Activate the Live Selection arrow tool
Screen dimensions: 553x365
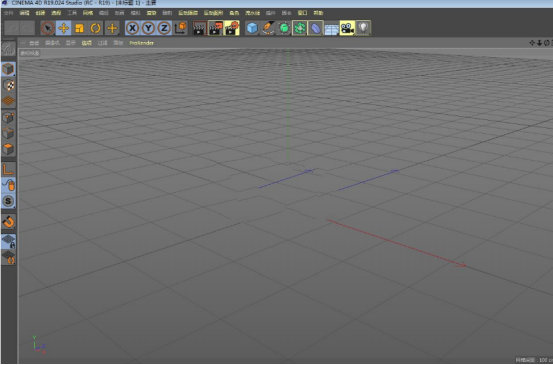48,28
